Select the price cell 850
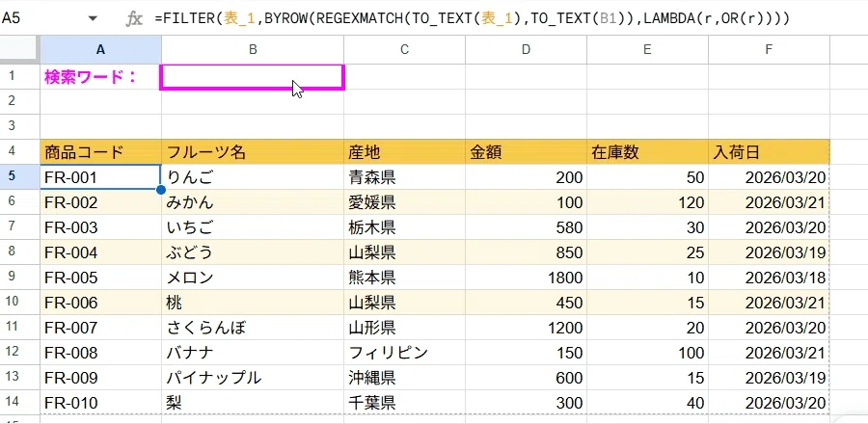The width and height of the screenshot is (868, 424). pos(526,252)
